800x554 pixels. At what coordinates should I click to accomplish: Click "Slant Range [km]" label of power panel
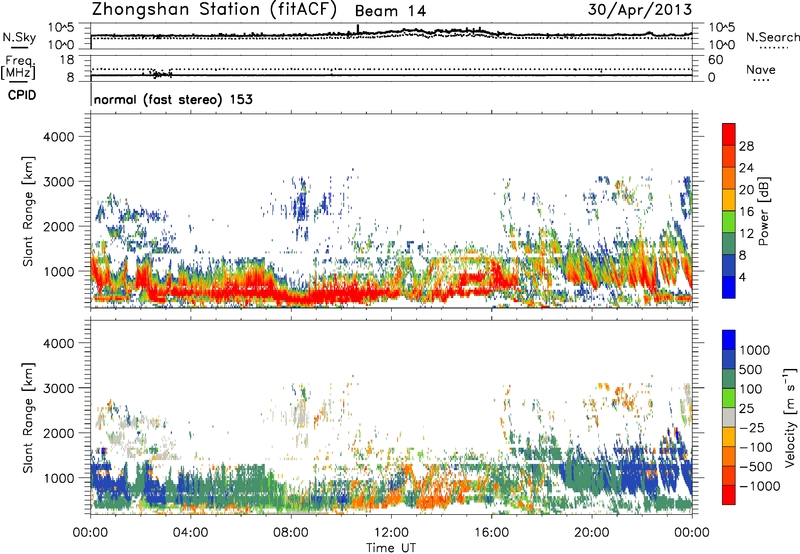pyautogui.click(x=28, y=211)
